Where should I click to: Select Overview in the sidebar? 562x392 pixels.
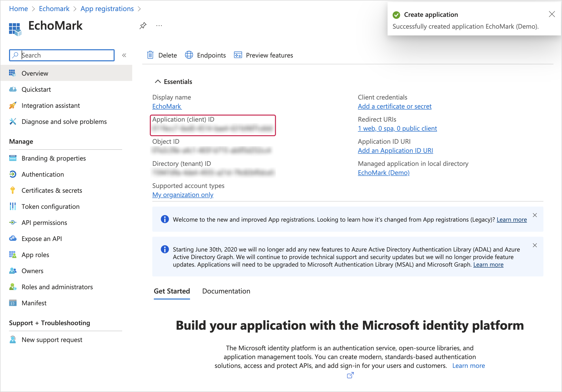(66, 73)
